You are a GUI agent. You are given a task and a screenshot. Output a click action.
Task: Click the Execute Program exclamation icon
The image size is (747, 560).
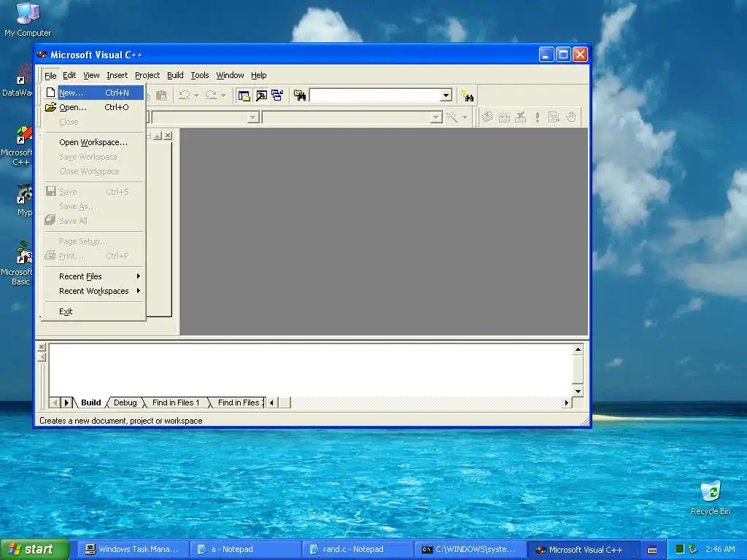coord(538,117)
